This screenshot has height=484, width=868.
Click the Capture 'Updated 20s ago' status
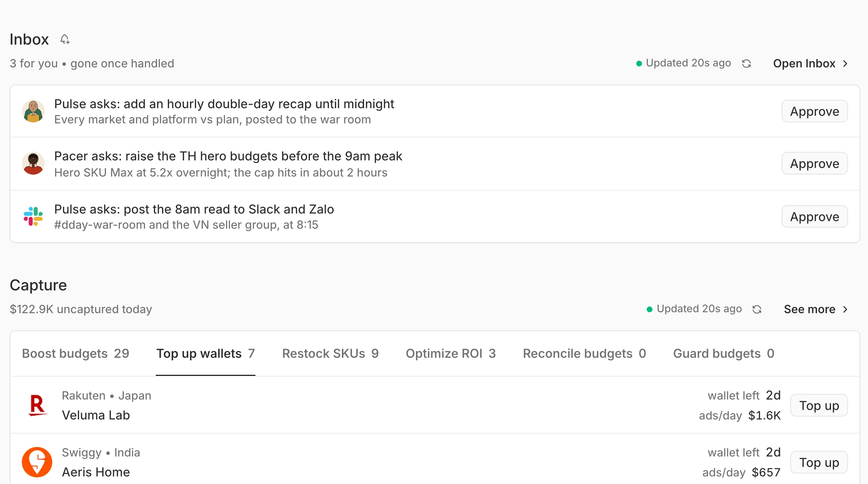pos(695,309)
